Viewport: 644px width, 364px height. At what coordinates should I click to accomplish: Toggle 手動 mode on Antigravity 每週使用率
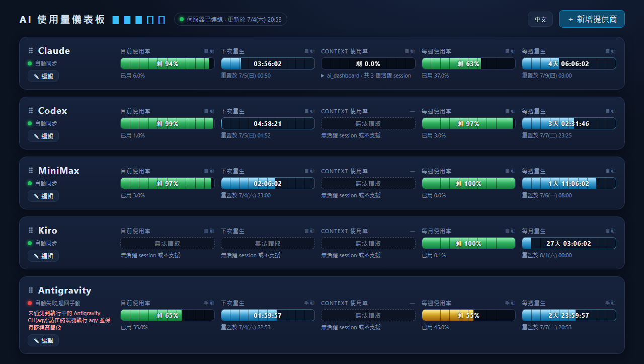coord(510,303)
